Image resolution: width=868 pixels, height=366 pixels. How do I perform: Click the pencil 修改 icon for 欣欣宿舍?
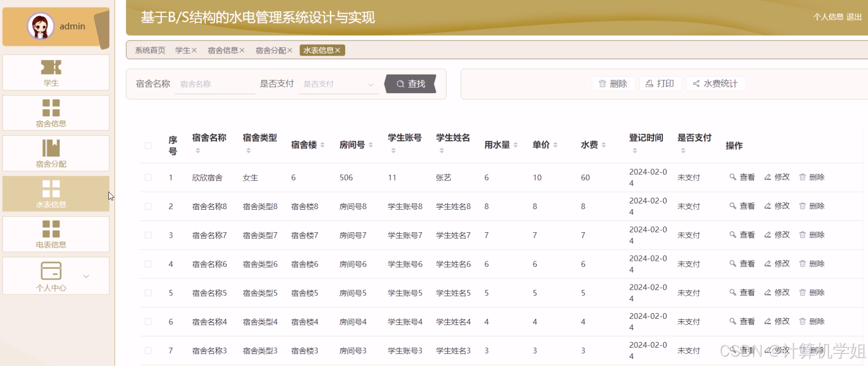(x=768, y=177)
